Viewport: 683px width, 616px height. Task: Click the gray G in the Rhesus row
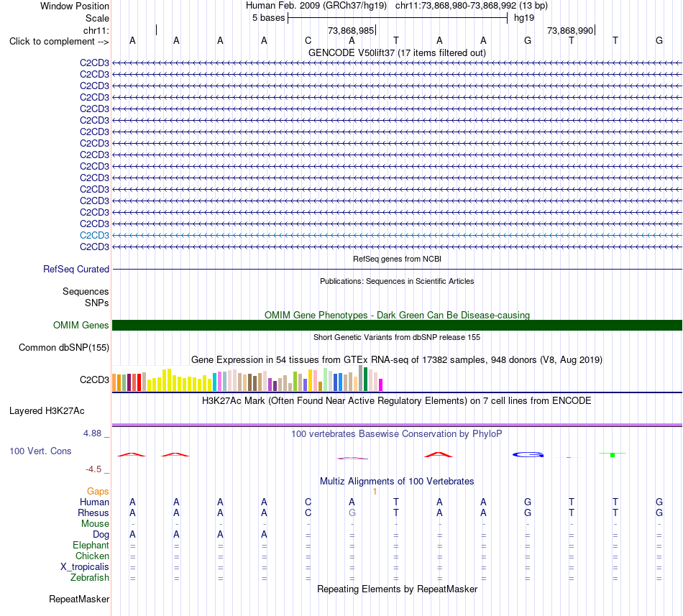pos(352,512)
